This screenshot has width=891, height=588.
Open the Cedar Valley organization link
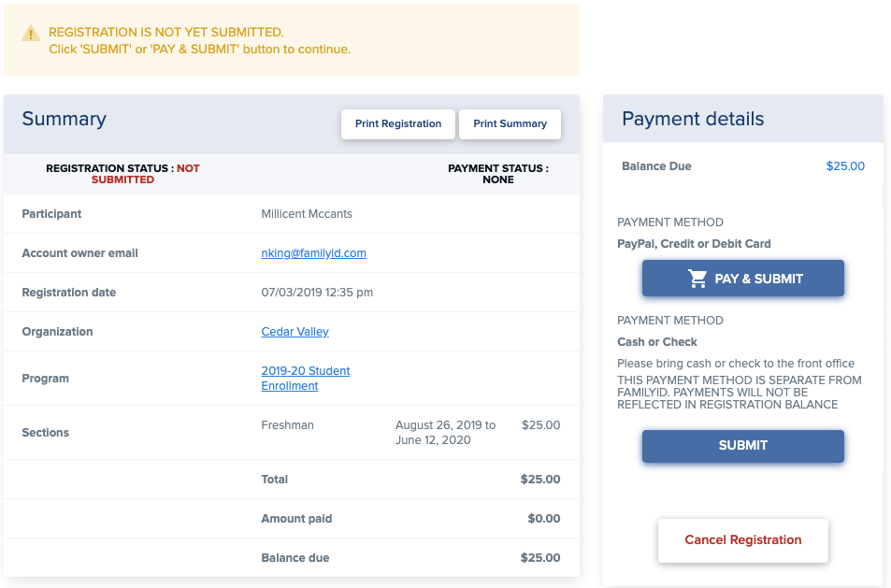pos(295,332)
